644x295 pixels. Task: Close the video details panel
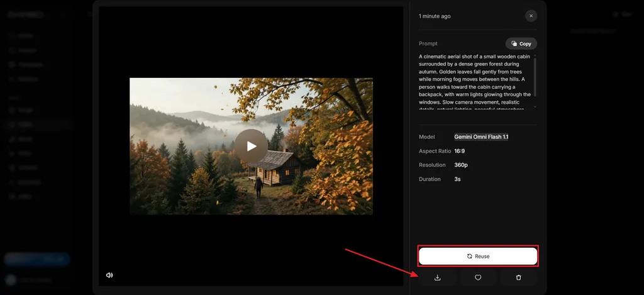531,16
